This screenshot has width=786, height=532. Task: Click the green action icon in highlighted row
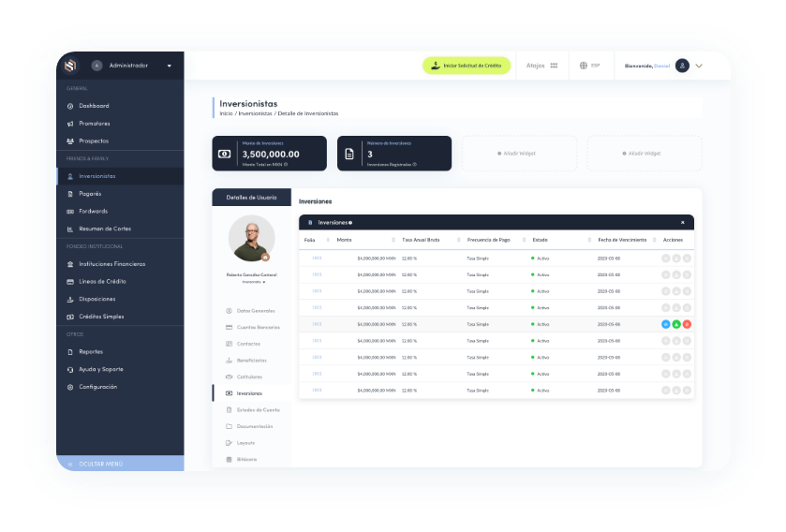(676, 324)
